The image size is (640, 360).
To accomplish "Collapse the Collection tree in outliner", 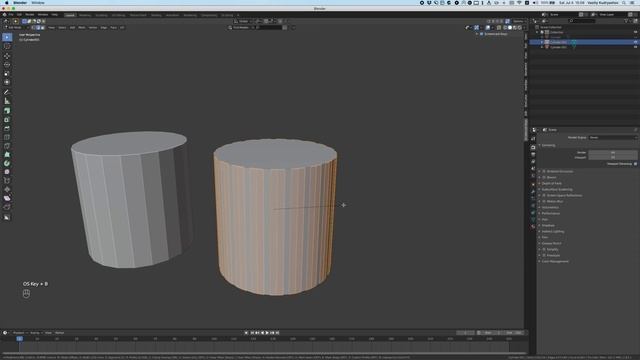I will coord(538,32).
